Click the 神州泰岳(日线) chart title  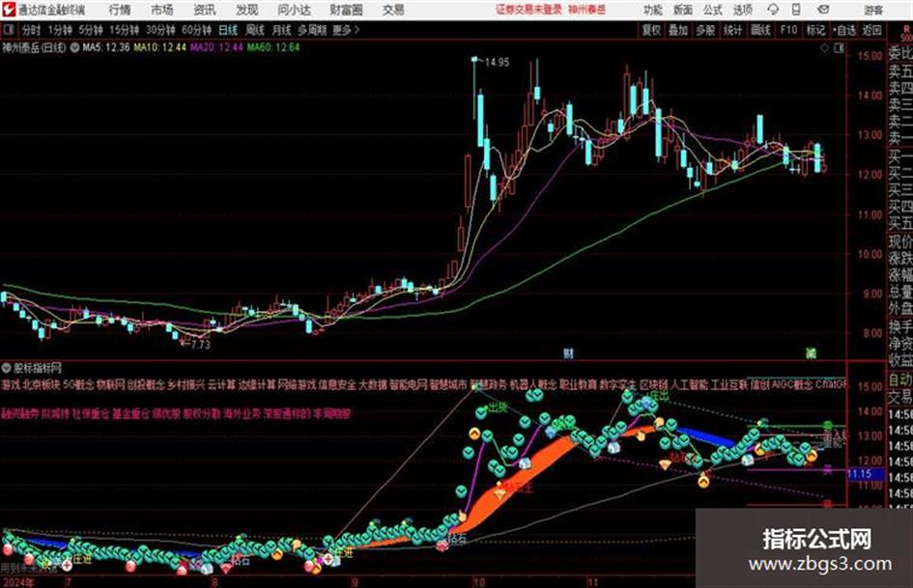click(x=34, y=47)
